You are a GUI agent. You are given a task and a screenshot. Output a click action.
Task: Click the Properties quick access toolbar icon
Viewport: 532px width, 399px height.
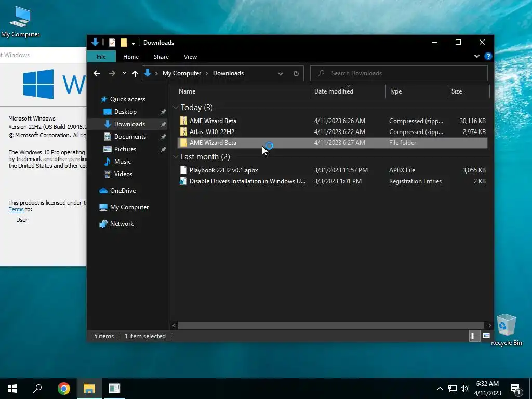coord(112,43)
